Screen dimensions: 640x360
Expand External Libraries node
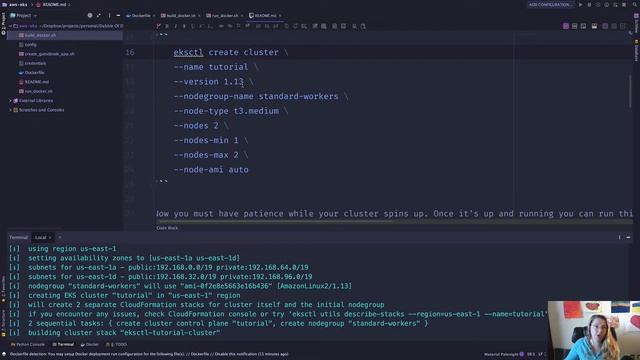(11, 100)
